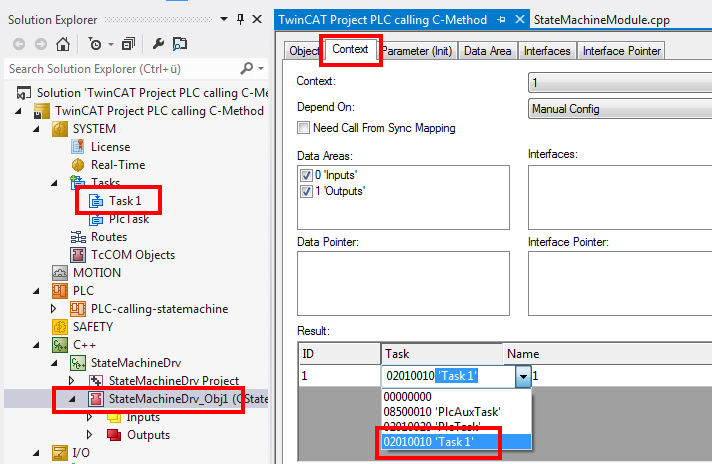Open the Context combo box

(620, 83)
